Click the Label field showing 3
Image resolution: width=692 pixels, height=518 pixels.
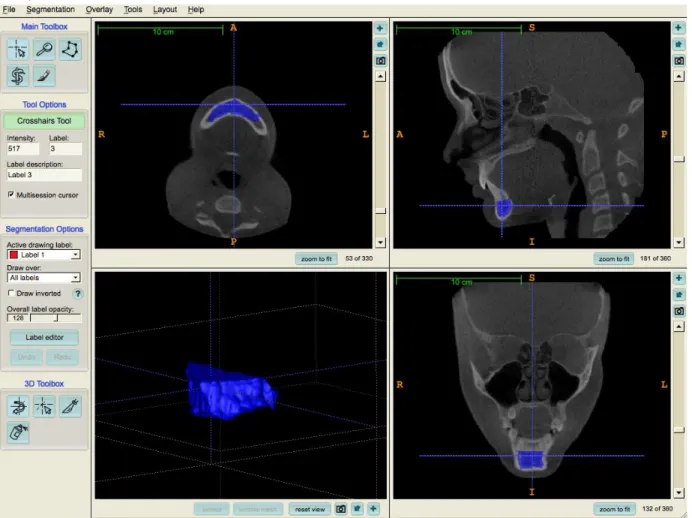click(x=65, y=149)
